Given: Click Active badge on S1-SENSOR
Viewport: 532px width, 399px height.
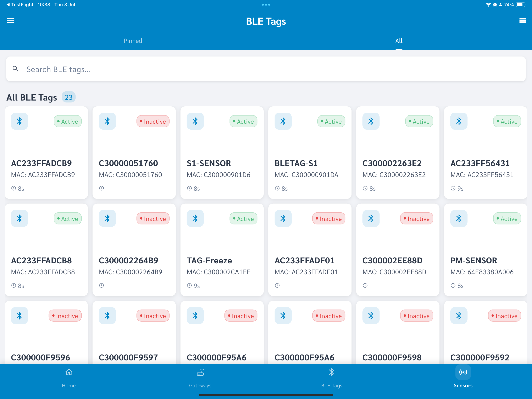Looking at the screenshot, I should click(x=244, y=122).
